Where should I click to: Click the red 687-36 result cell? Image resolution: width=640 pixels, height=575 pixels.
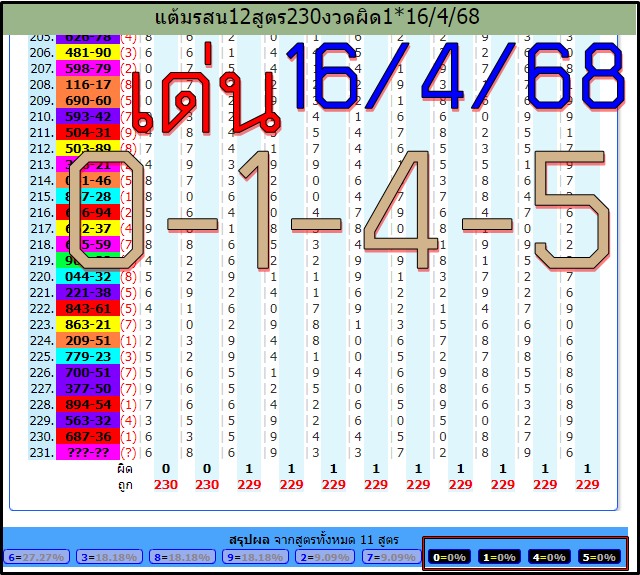(89, 436)
